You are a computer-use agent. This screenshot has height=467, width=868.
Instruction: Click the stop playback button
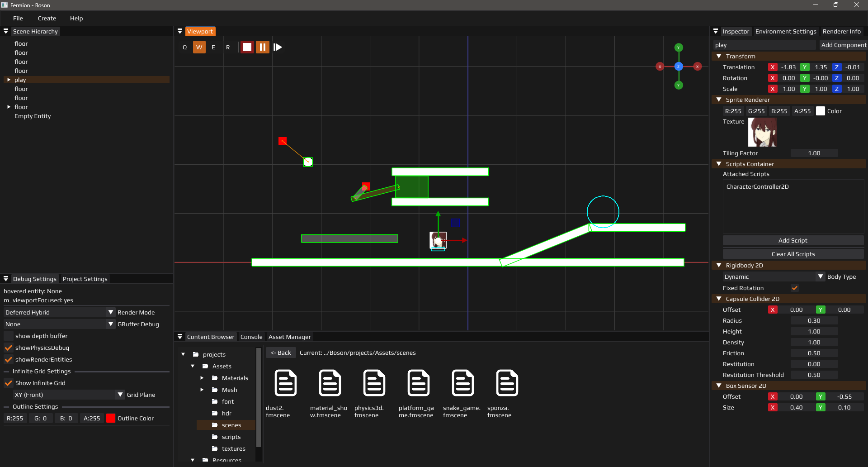click(247, 47)
